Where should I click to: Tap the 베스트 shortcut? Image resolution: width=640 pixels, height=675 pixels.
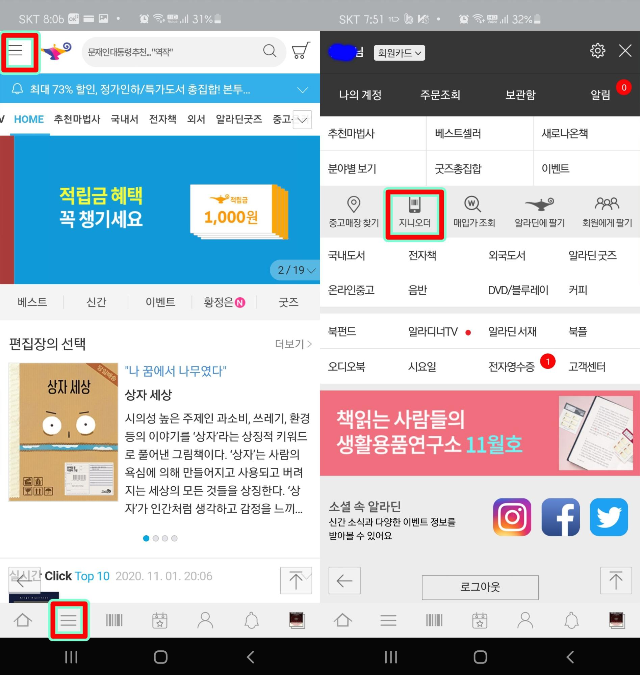click(x=32, y=302)
